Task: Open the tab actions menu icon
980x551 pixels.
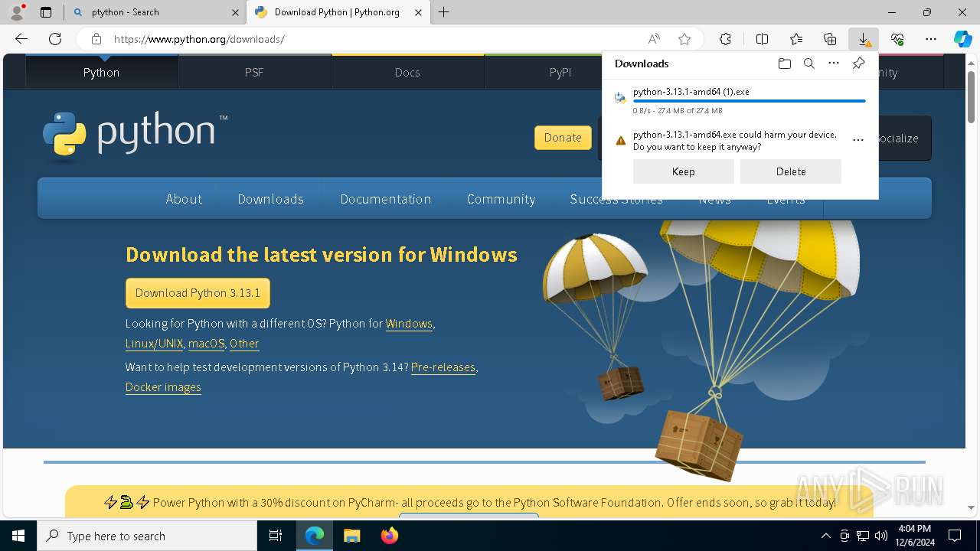Action: (46, 12)
